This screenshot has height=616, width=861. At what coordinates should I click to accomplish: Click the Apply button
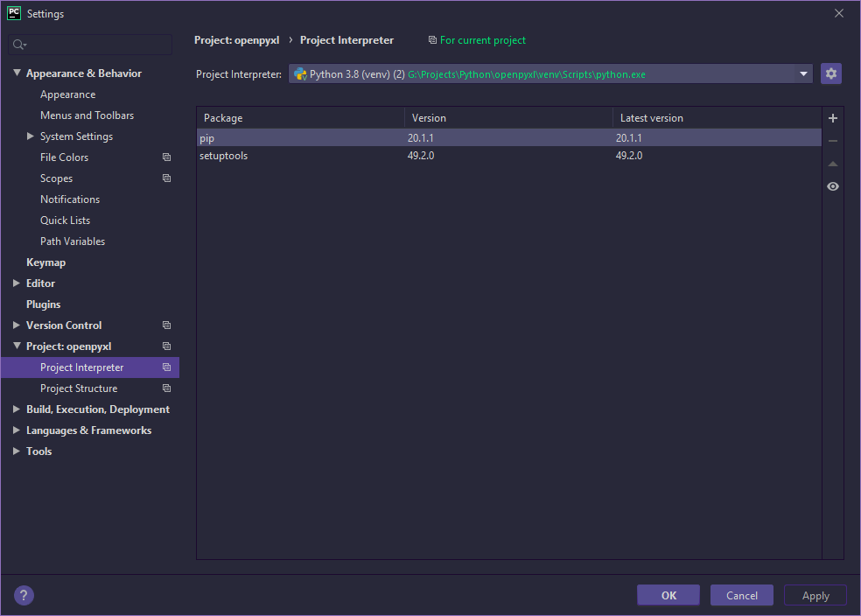point(815,595)
